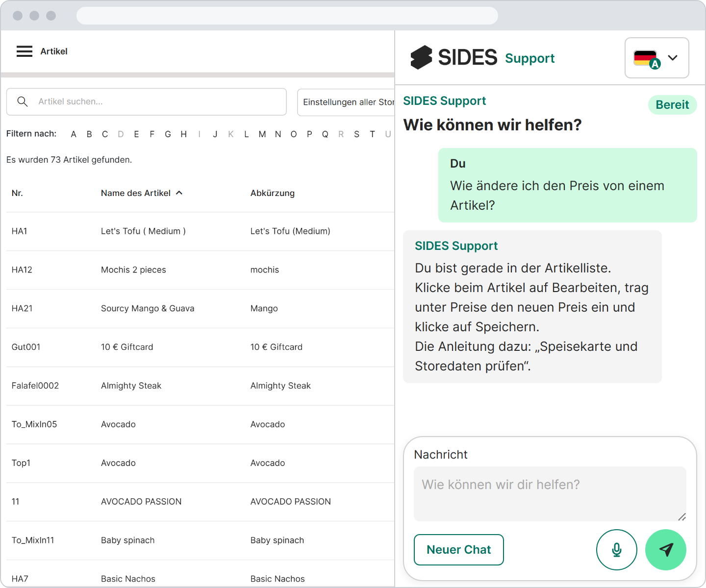The width and height of the screenshot is (706, 588).
Task: Open the hamburger navigation menu
Action: [x=25, y=51]
